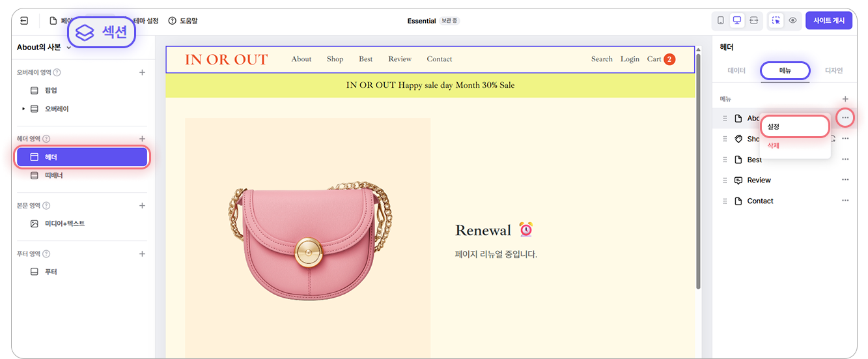Open 테마 설정 theme settings
868x359 pixels.
coord(147,21)
